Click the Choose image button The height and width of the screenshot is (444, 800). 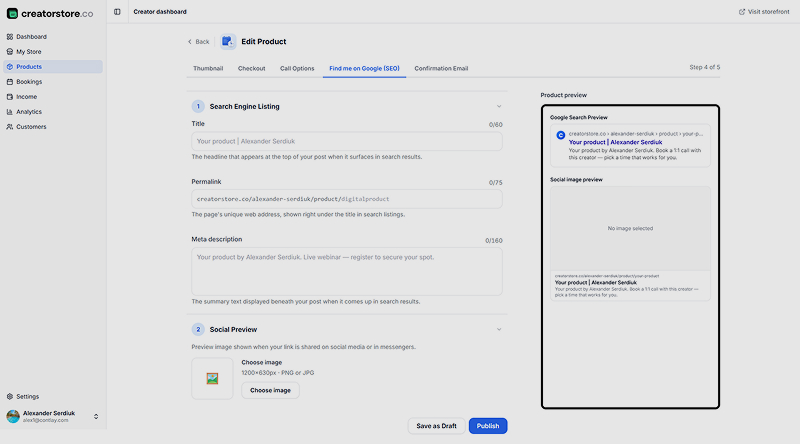270,390
